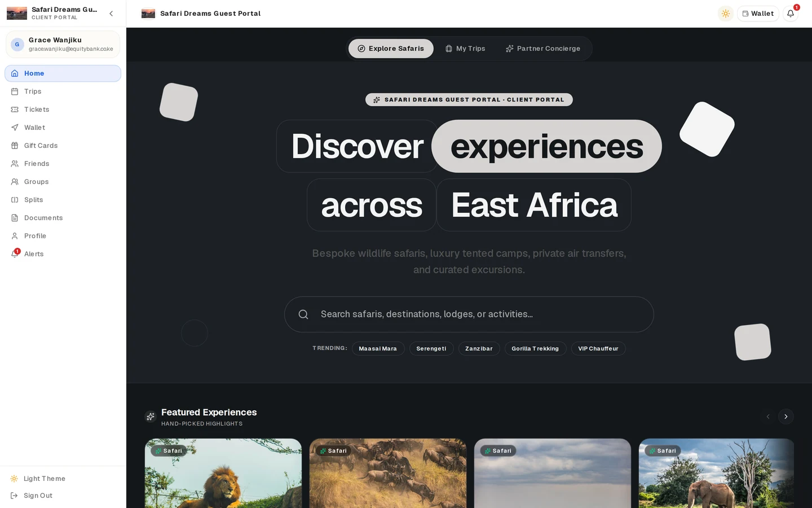This screenshot has width=812, height=508.
Task: Click the Safari Dreams logo in sidebar
Action: [17, 14]
